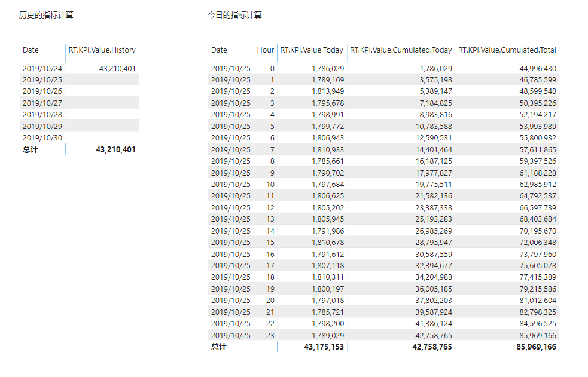Select value 1,806,943 for hour 6
Screen dimensions: 588x377
pyautogui.click(x=328, y=138)
